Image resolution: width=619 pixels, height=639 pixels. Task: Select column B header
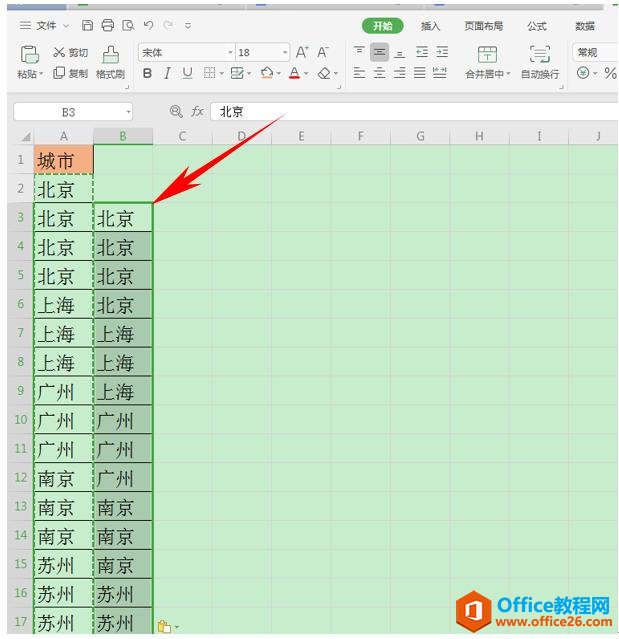(123, 136)
